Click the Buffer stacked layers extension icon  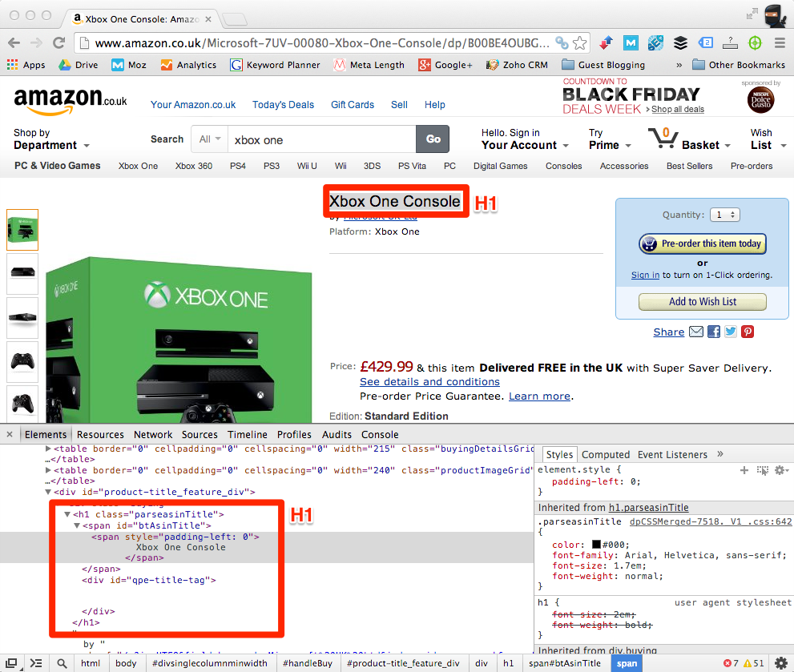tap(680, 43)
